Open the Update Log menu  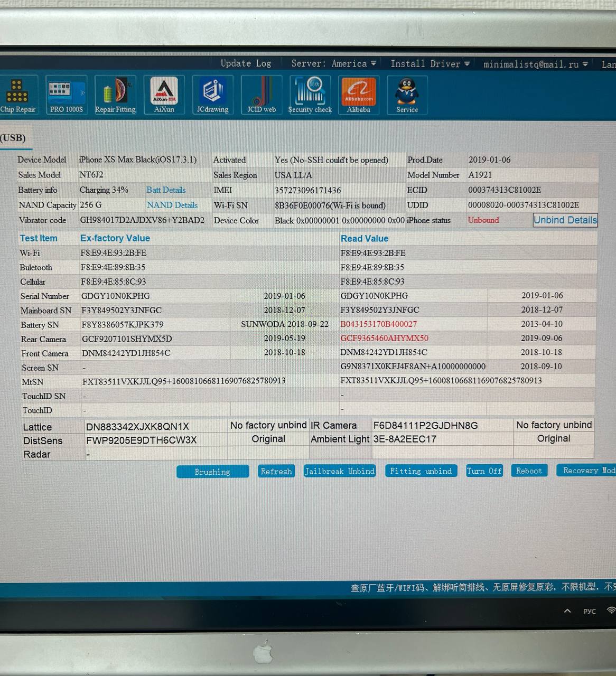(246, 63)
